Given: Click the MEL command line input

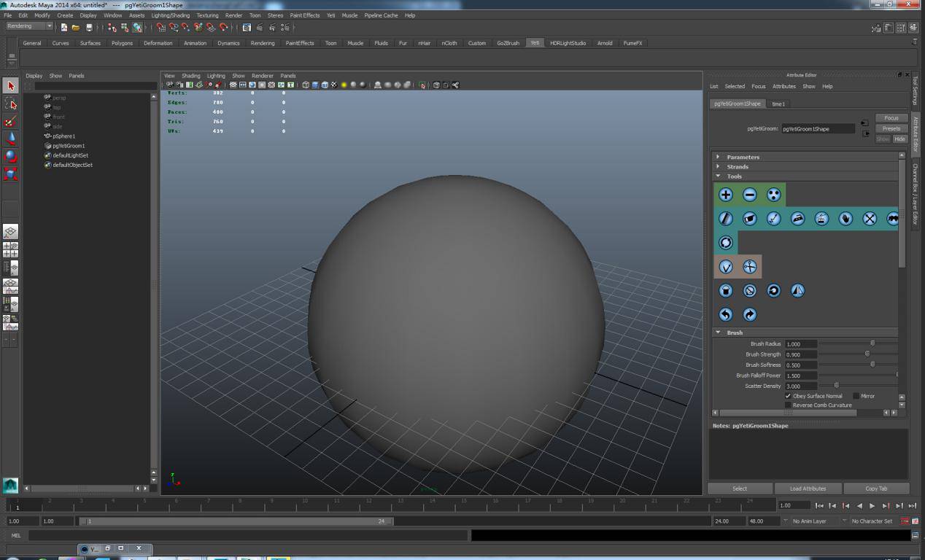Looking at the screenshot, I should (x=248, y=535).
